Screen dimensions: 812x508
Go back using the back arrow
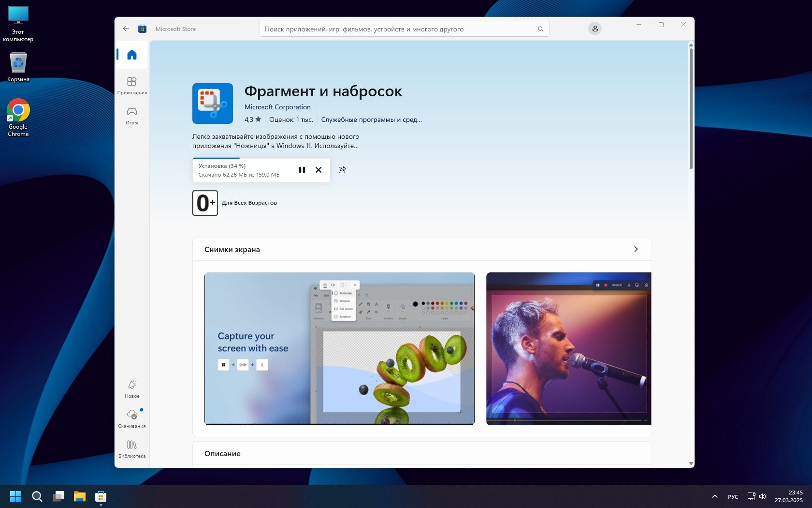(126, 29)
